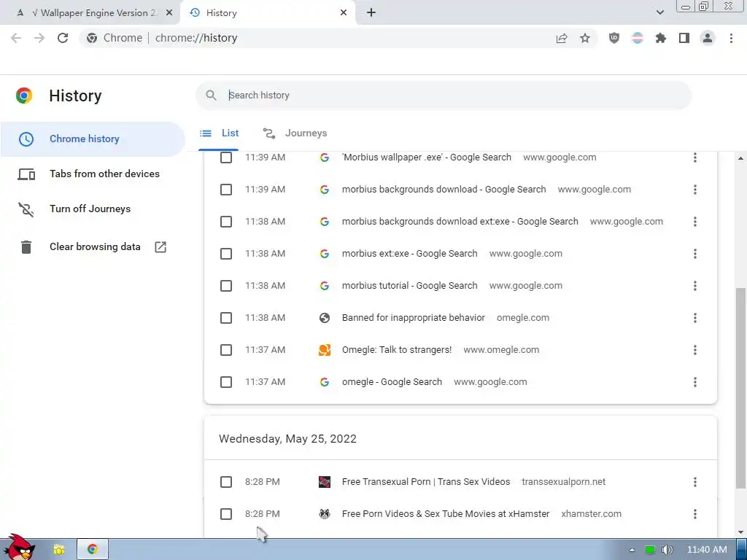
Task: Reload the current page
Action: [63, 38]
